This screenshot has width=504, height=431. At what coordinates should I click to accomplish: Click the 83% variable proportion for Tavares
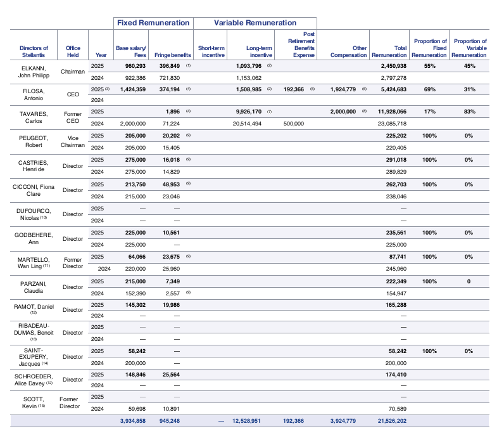[469, 112]
